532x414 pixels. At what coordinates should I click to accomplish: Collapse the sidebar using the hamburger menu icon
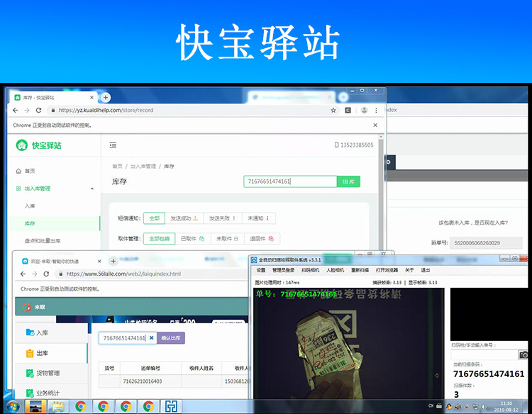[113, 145]
